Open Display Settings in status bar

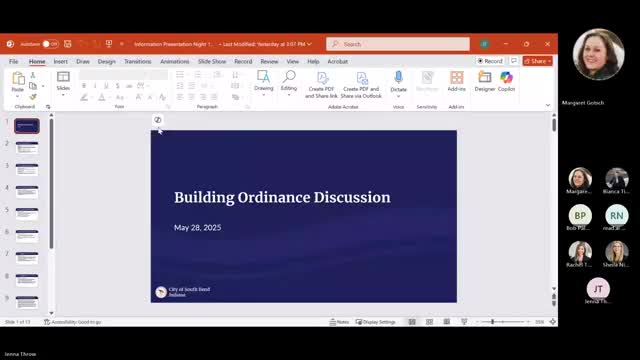click(x=376, y=322)
